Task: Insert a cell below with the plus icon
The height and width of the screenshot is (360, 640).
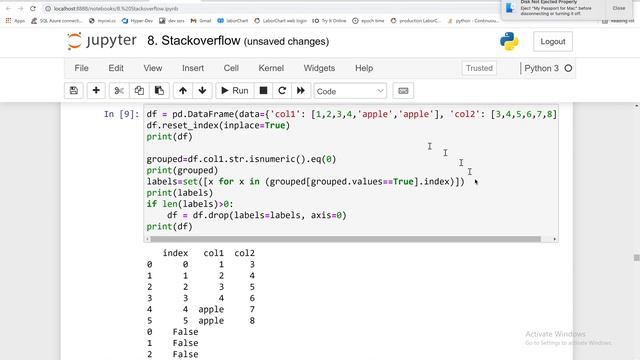Action: pos(96,91)
